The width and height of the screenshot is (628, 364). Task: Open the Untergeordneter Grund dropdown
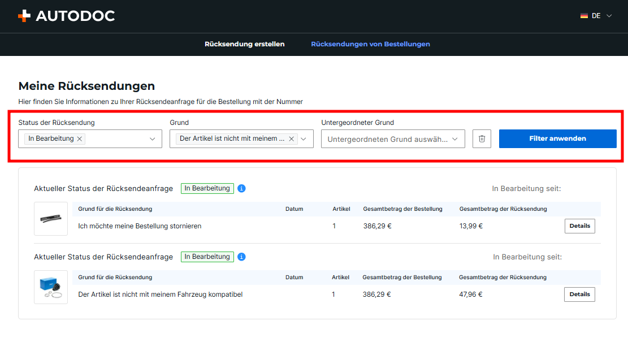393,139
